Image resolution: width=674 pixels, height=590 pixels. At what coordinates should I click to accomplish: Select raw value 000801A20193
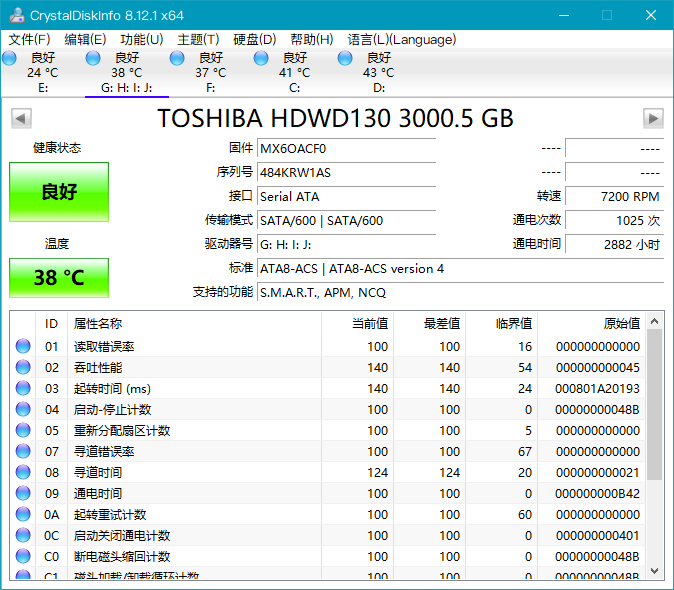coord(597,388)
